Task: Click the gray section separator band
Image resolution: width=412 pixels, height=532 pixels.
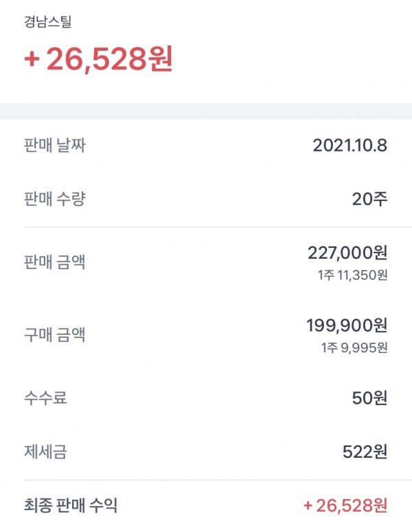Action: coord(206,111)
